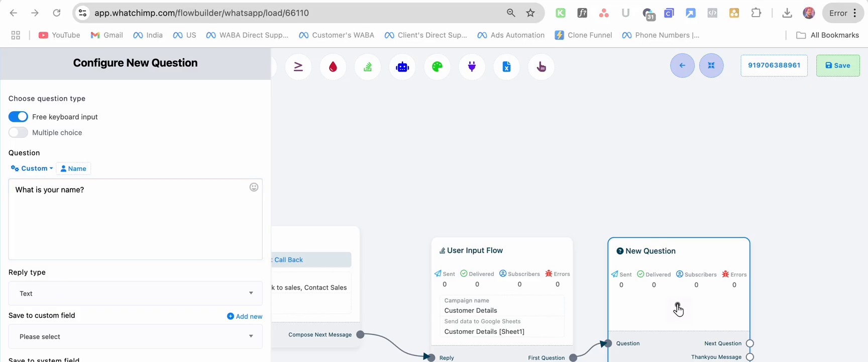This screenshot has width=868, height=362.
Task: Click the green palette icon
Action: coord(437,67)
